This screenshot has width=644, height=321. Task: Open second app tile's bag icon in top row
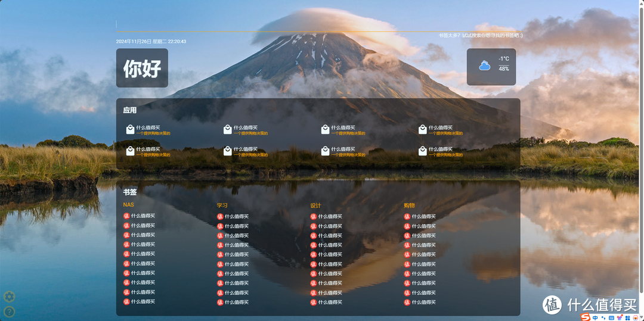pyautogui.click(x=228, y=130)
